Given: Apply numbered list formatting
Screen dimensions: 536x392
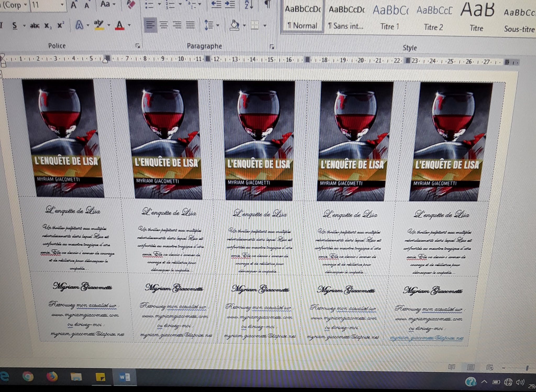Looking at the screenshot, I should (x=170, y=5).
